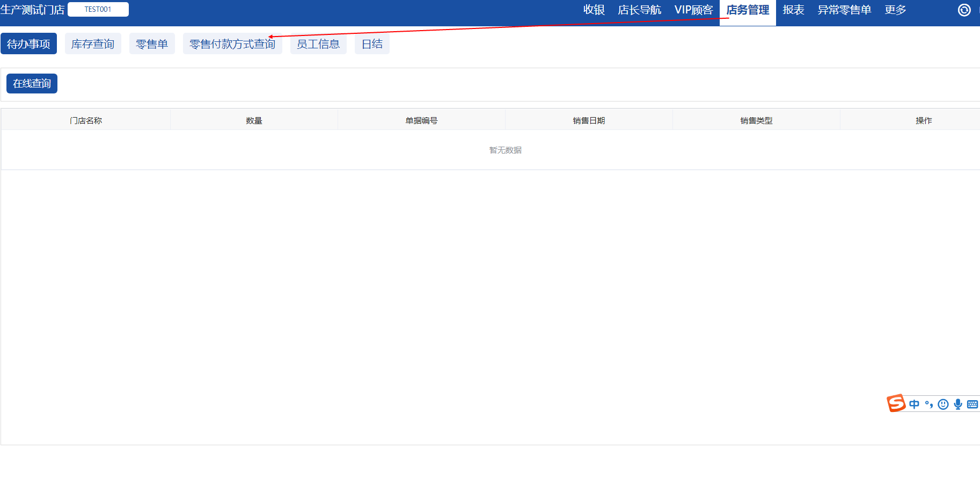Switch to the 收银 tab
Image resolution: width=980 pixels, height=485 pixels.
click(594, 10)
